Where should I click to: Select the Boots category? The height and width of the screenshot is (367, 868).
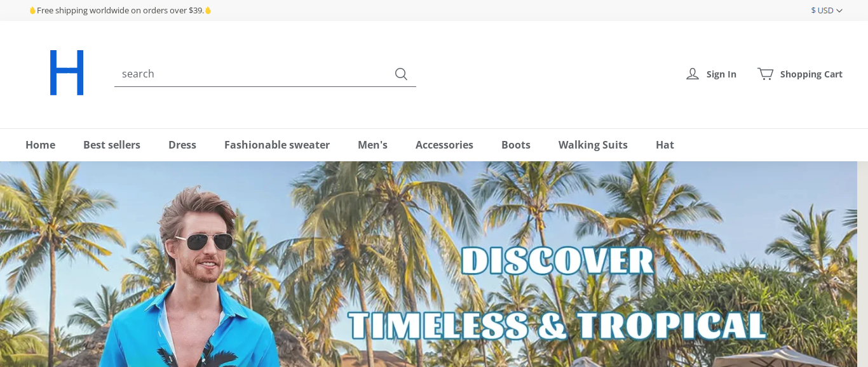click(x=516, y=145)
